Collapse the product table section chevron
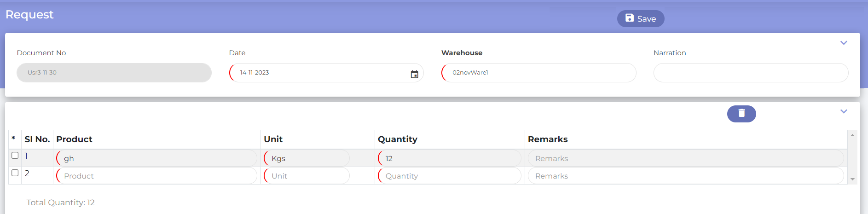 pos(843,111)
